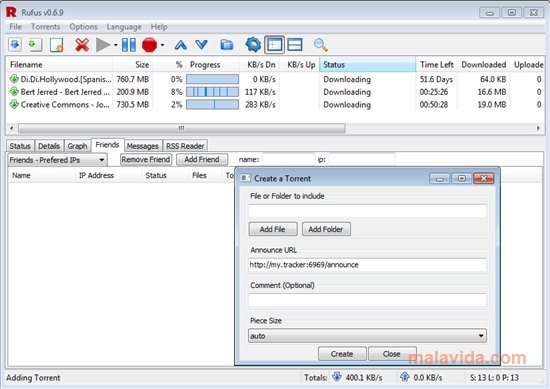Sort by the Size column header
Screen dimensions: 550x389
(132, 65)
